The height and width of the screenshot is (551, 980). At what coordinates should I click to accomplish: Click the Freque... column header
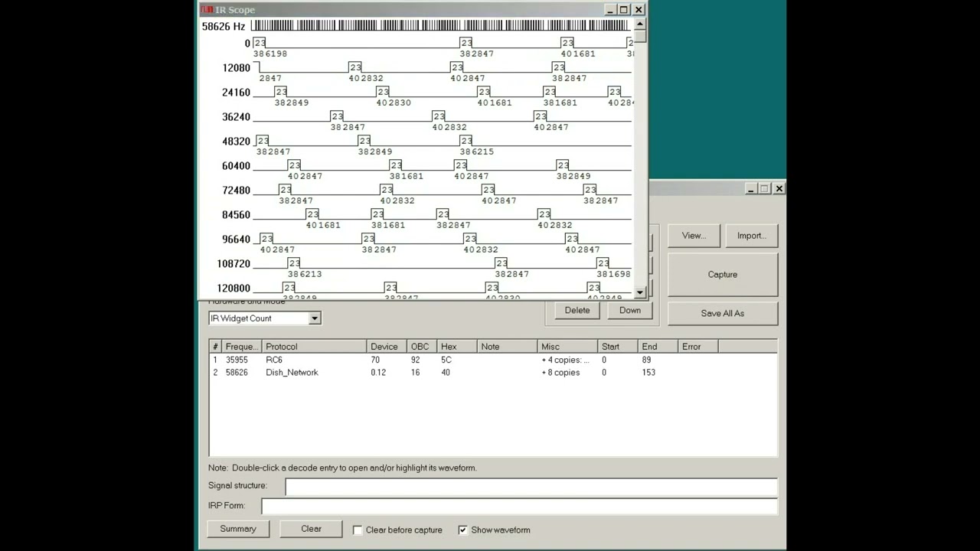pyautogui.click(x=242, y=347)
